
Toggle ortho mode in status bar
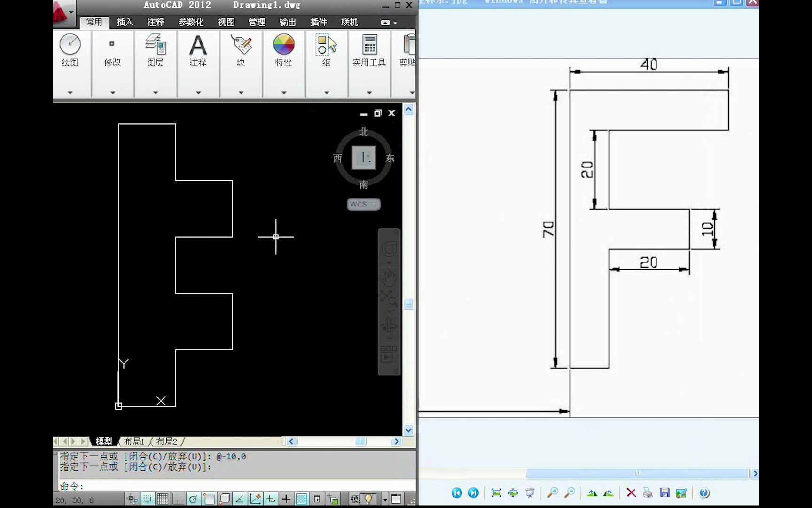coord(178,499)
